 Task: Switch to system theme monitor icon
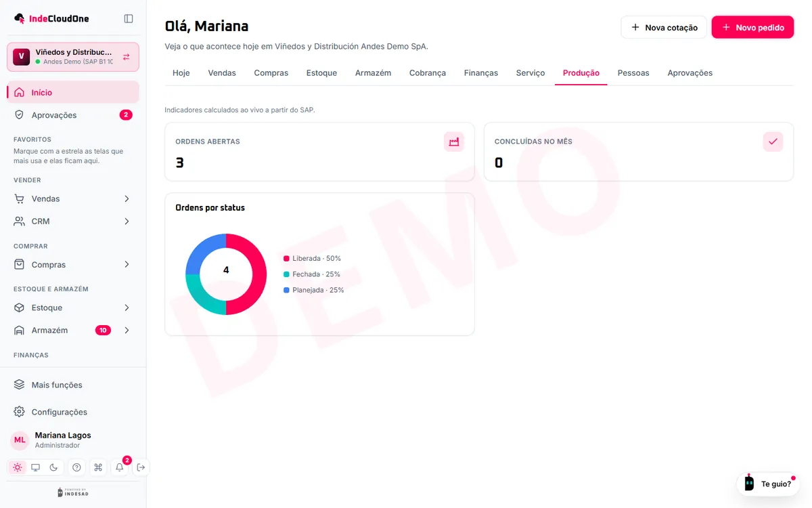[x=36, y=467]
